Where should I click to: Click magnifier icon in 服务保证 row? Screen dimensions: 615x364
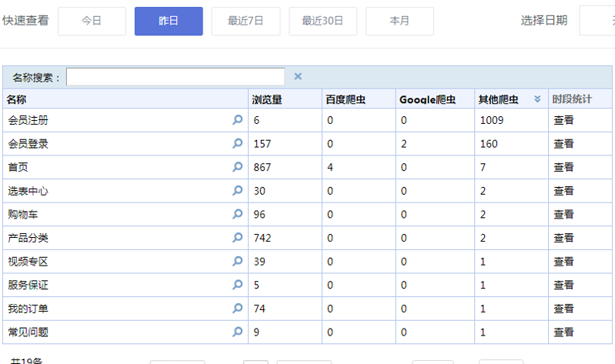pos(237,285)
